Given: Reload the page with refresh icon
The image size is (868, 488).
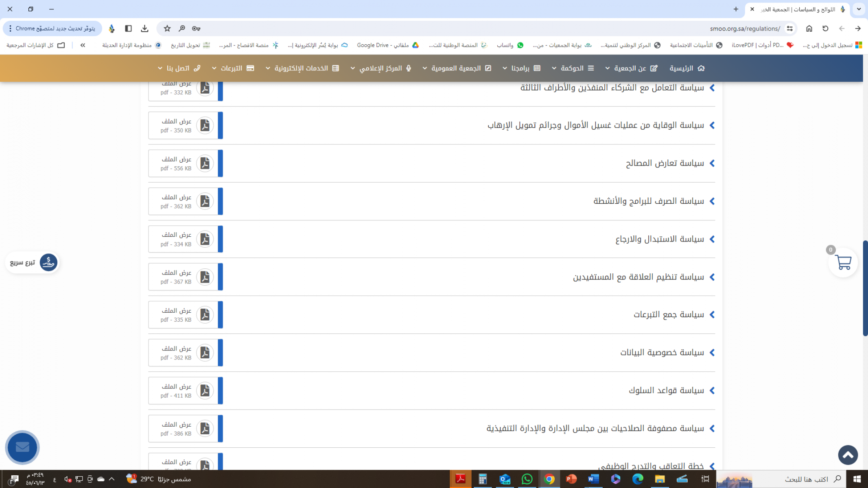Looking at the screenshot, I should 825,28.
